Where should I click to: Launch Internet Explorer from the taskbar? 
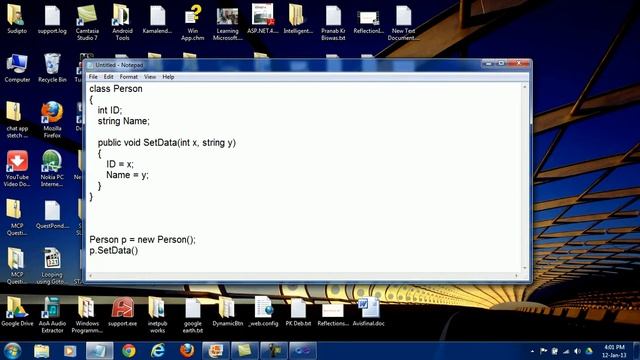[x=158, y=351]
